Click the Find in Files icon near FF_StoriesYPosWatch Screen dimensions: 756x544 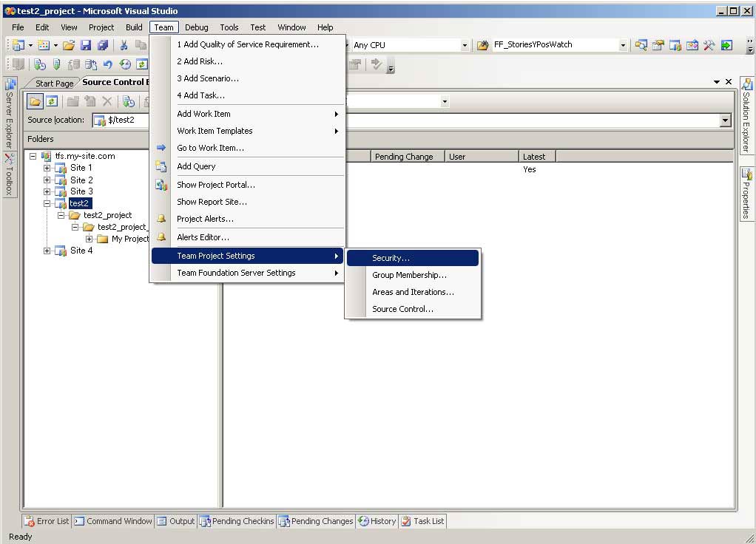point(641,45)
